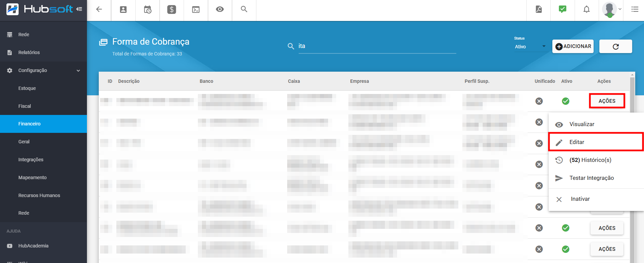Viewport: 644px width, 263px height.
Task: Open the green chat message icon
Action: point(562,9)
